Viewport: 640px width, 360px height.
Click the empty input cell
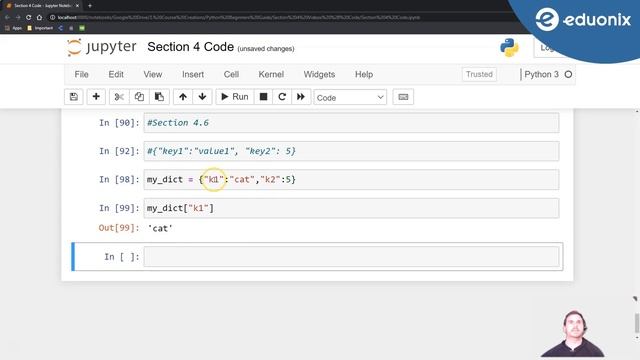(x=351, y=257)
